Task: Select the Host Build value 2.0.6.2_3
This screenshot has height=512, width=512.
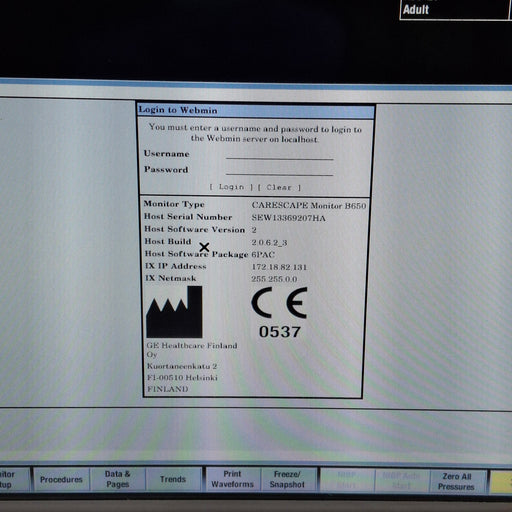Action: coord(269,242)
